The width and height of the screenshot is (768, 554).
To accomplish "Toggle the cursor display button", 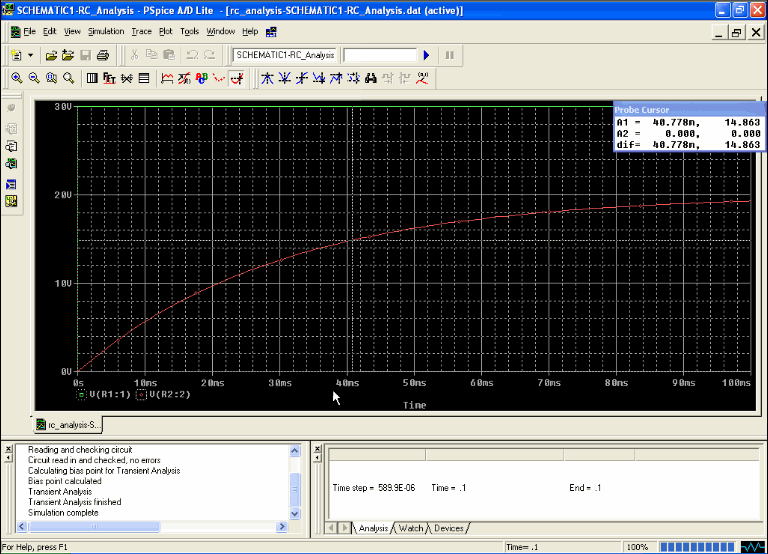I will point(237,77).
